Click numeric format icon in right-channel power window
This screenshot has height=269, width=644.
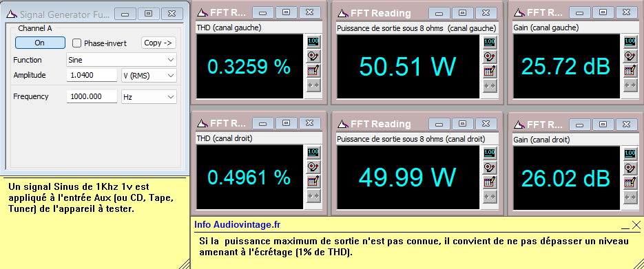coord(490,153)
